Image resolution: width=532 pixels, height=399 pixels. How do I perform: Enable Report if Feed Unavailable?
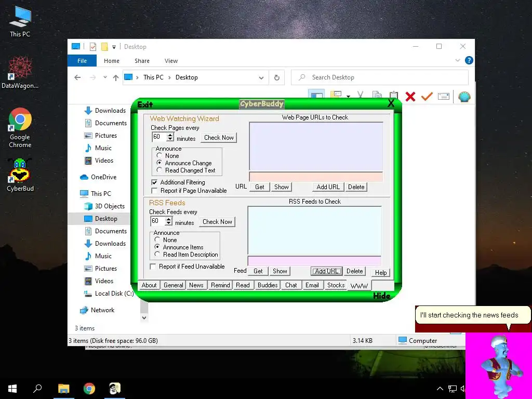[153, 267]
